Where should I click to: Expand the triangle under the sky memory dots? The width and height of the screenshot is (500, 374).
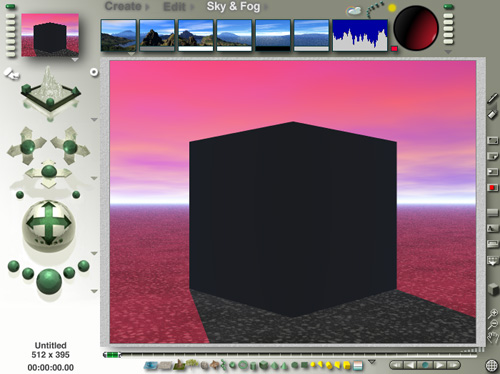pyautogui.click(x=448, y=52)
